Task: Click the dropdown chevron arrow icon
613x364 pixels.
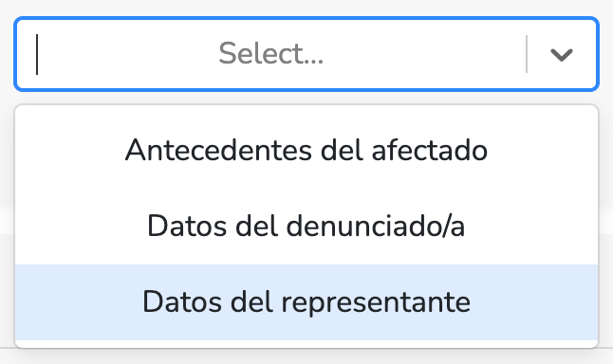Action: tap(562, 54)
